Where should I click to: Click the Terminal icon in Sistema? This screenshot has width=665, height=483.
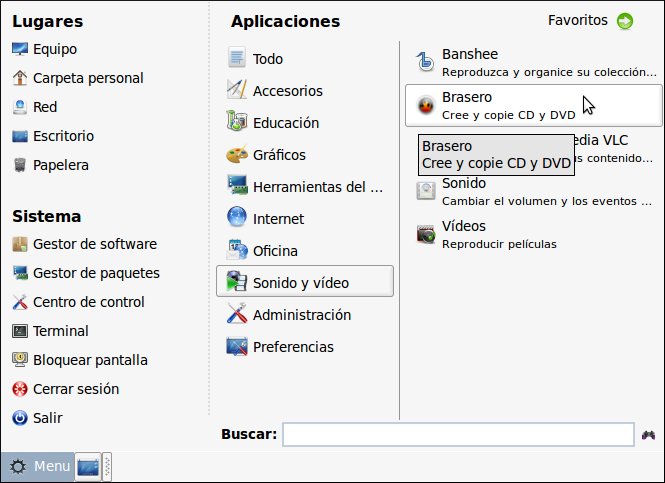pyautogui.click(x=20, y=331)
